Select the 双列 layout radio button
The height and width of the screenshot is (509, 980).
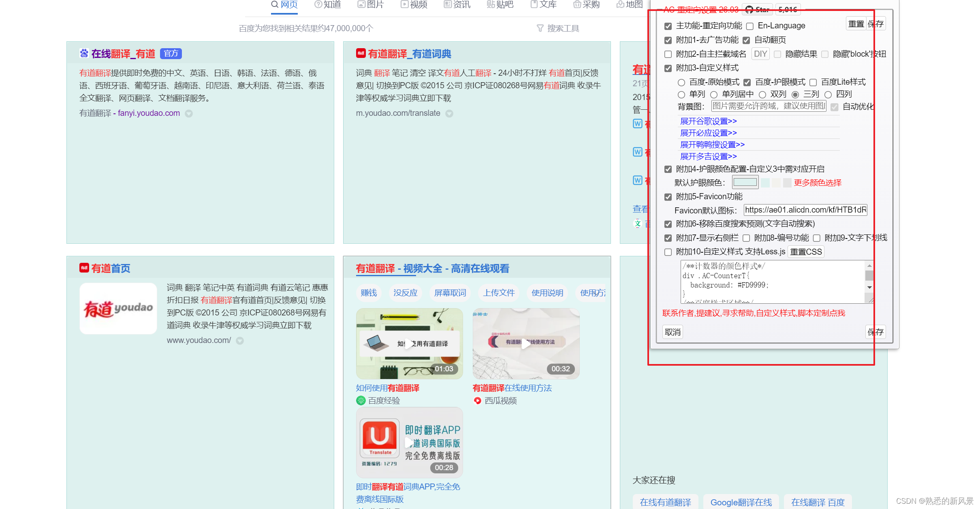[x=762, y=95]
